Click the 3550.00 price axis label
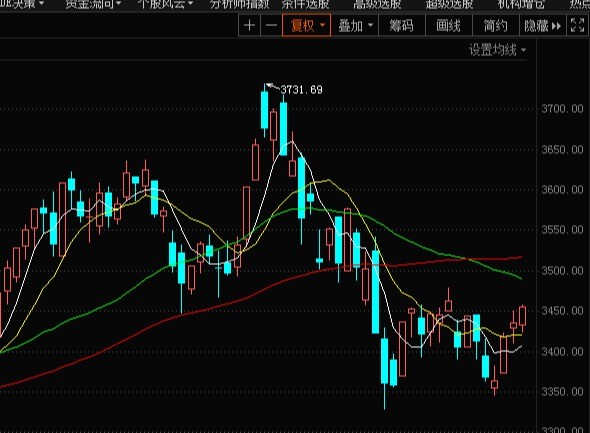 pos(562,230)
